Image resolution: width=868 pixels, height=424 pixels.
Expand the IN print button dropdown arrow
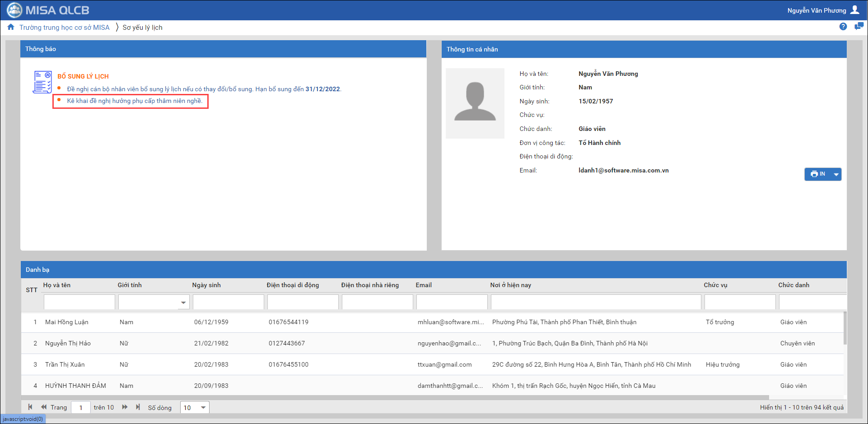836,174
